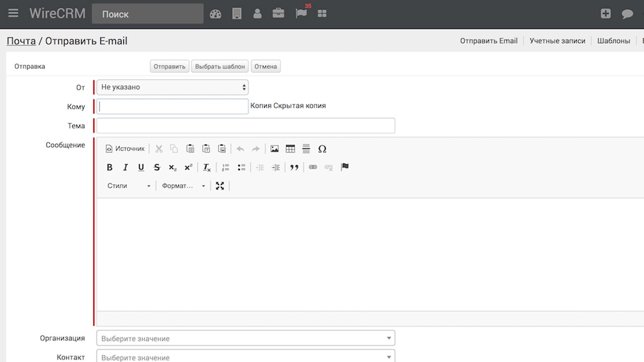Open the flag notifications icon

tap(301, 13)
